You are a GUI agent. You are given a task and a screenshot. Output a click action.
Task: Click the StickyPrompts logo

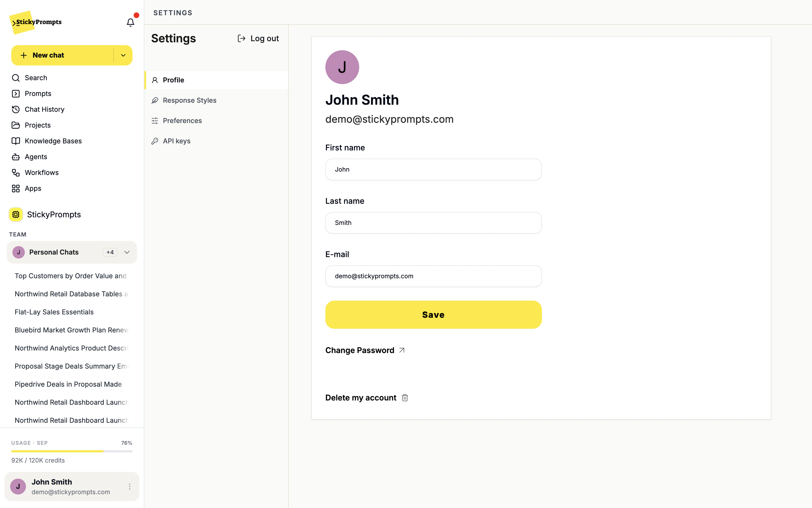(36, 22)
